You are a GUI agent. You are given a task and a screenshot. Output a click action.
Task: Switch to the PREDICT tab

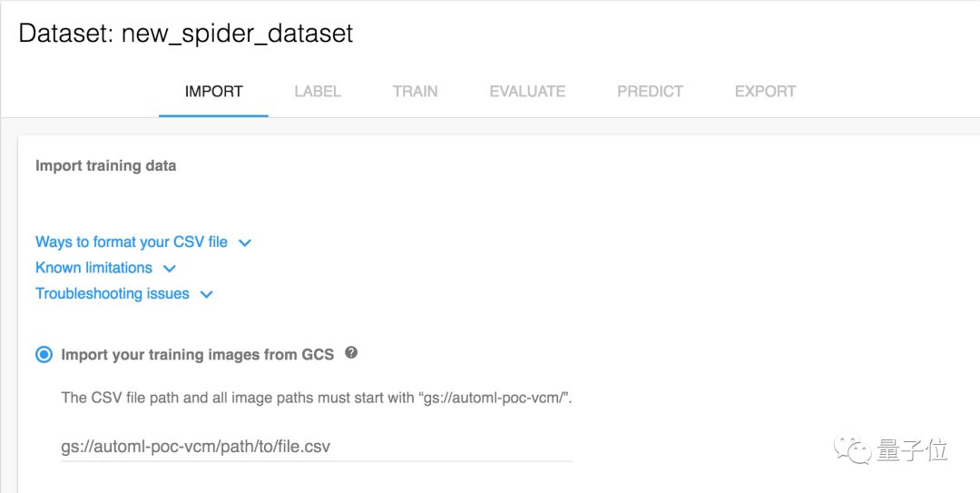[x=650, y=92]
